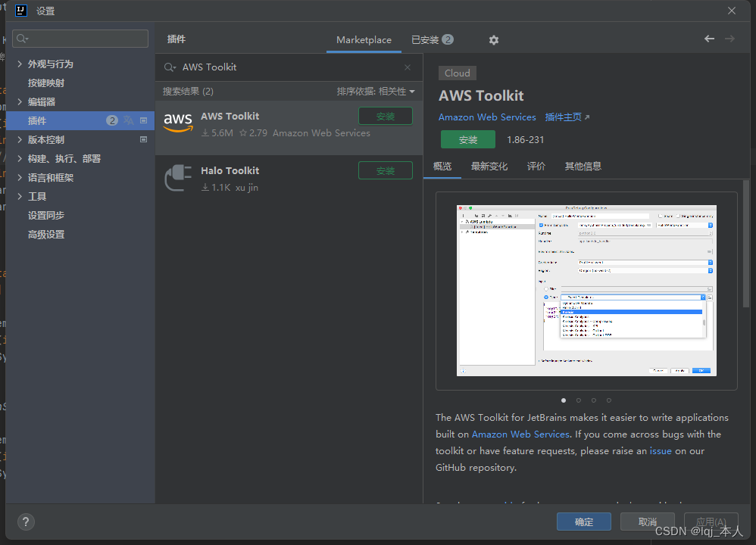Click the plugin screenshot preview image
Viewport: 756px width, 545px height.
[x=586, y=291]
